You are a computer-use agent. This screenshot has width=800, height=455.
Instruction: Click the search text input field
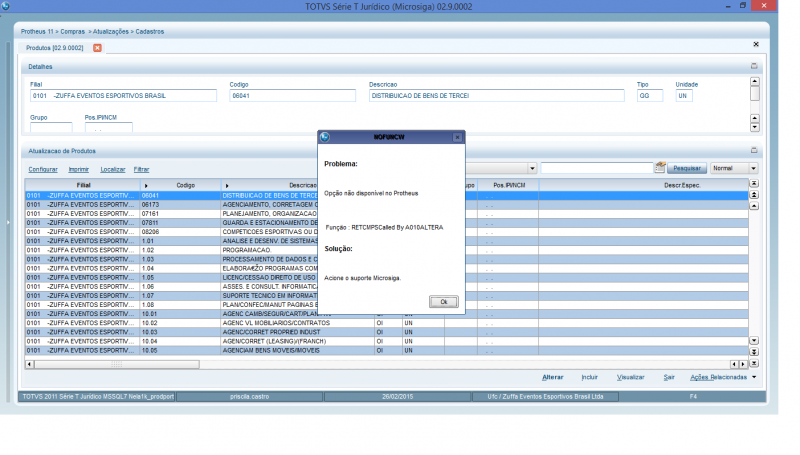(597, 168)
